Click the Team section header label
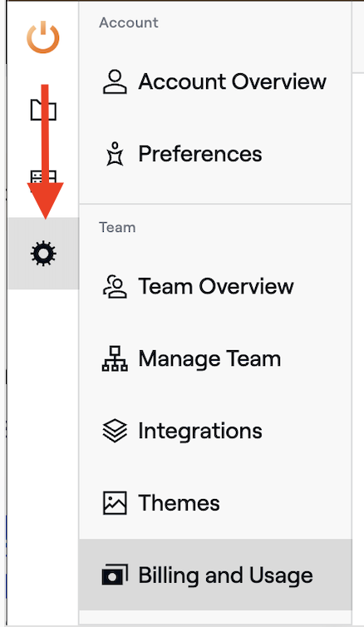This screenshot has width=364, height=627. pos(117,227)
